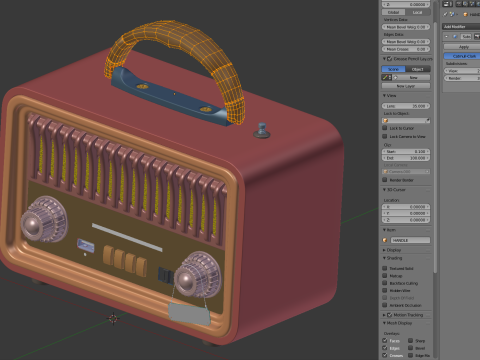
Task: Select the Scene grease pencil source
Action: [393, 69]
